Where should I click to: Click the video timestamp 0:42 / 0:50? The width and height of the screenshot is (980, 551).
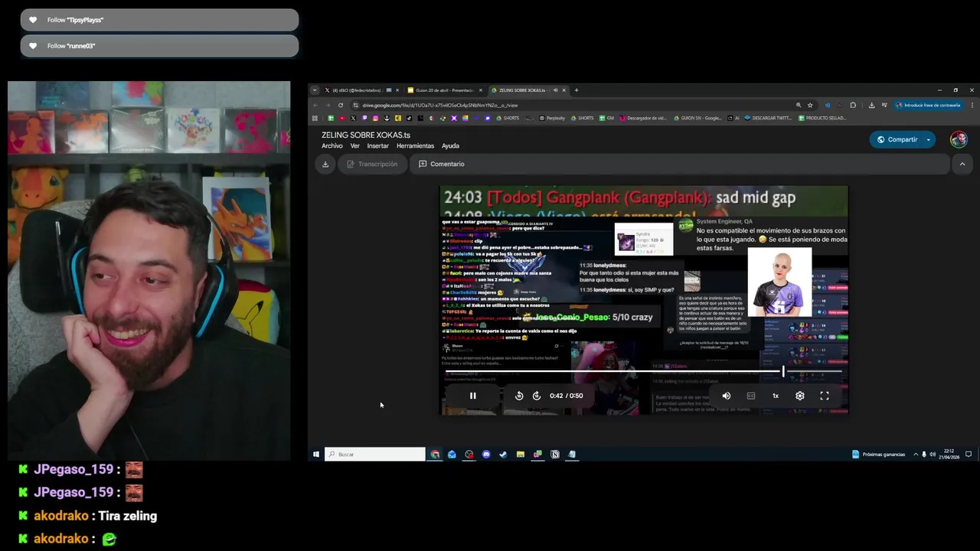pos(566,396)
